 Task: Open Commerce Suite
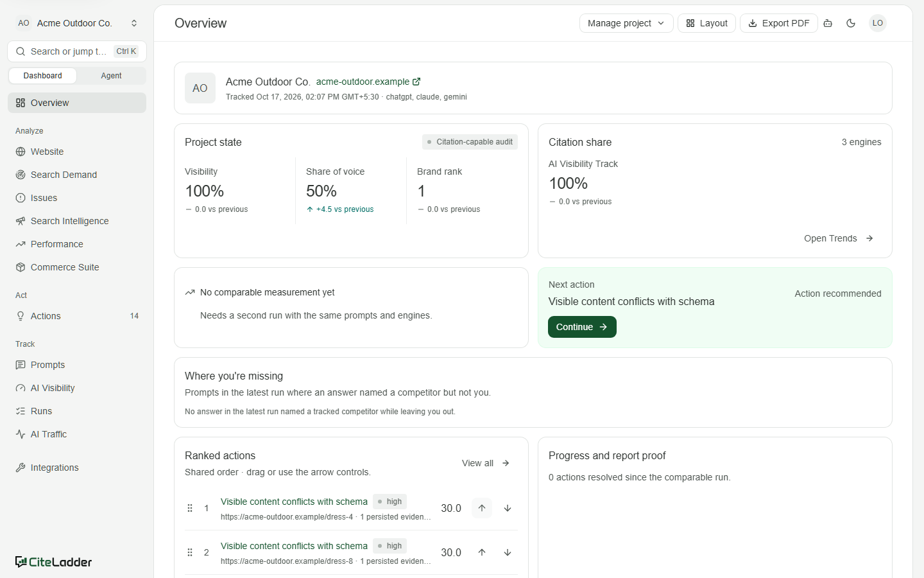(x=77, y=267)
